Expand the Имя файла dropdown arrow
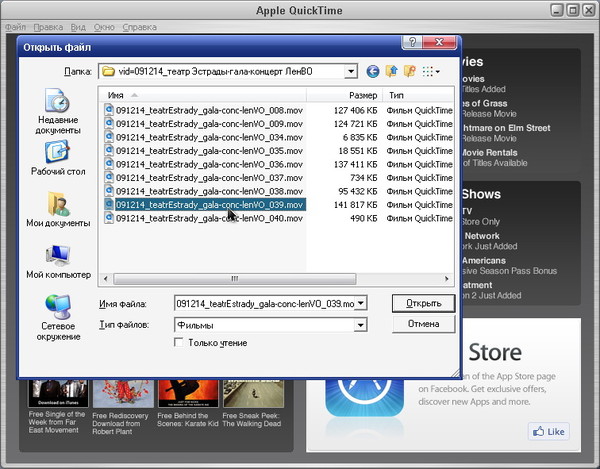This screenshot has width=600, height=469. coord(361,303)
